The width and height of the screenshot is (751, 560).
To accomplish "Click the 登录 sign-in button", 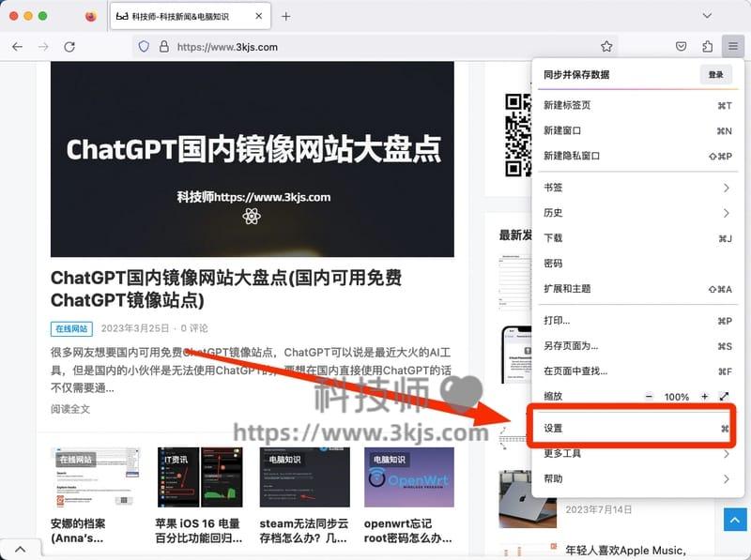I will coord(715,75).
